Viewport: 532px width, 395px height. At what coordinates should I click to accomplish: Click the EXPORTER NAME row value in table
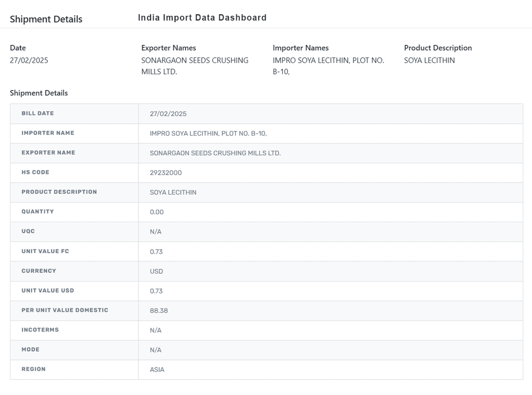coord(215,153)
